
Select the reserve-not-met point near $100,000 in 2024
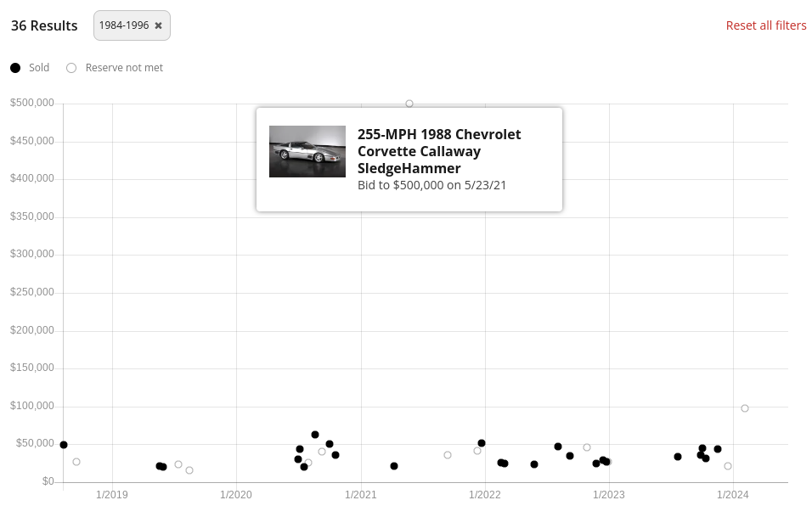point(745,408)
